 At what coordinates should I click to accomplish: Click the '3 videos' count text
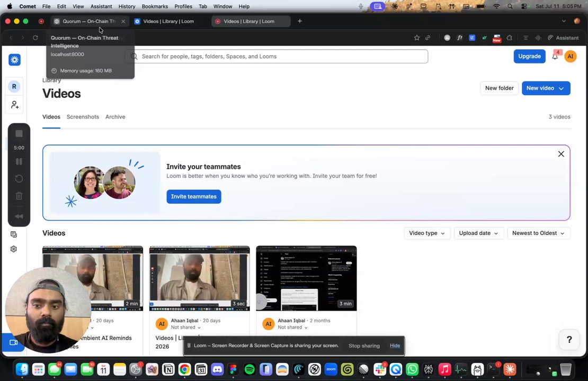[x=559, y=117]
